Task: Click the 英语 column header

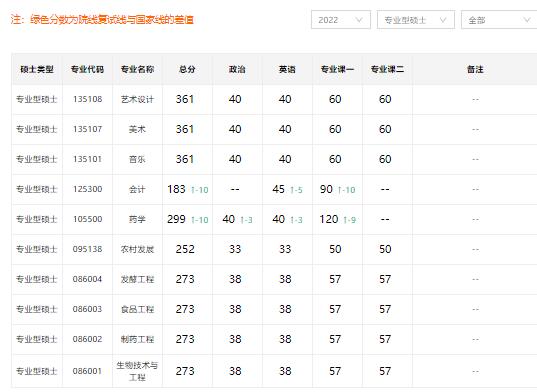Action: coord(287,69)
